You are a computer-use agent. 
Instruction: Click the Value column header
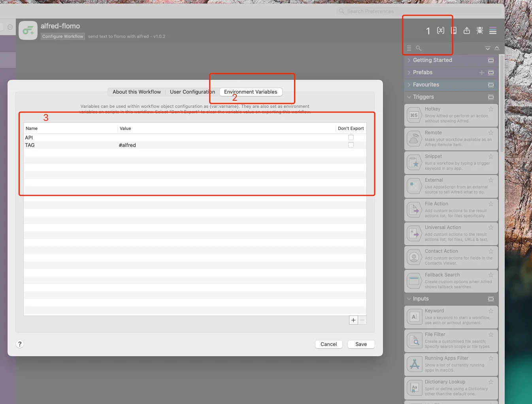tap(226, 128)
